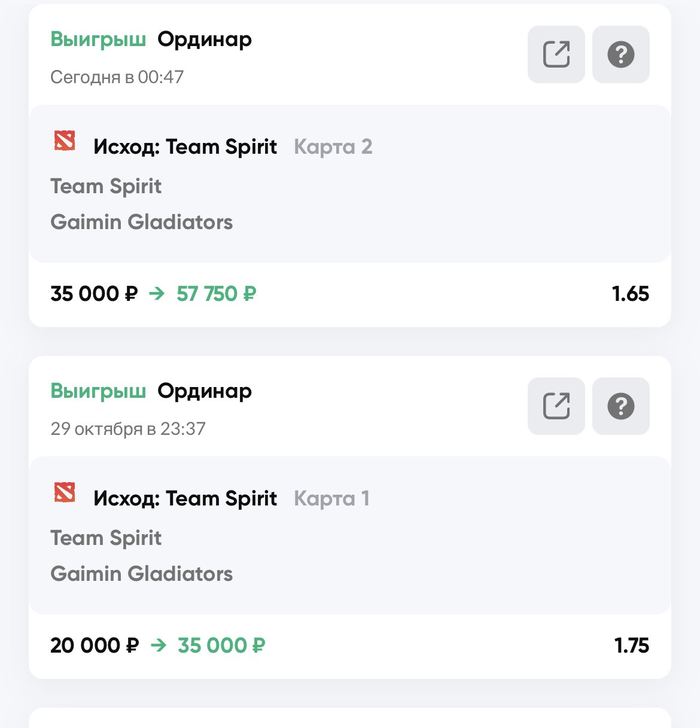This screenshot has height=728, width=700.
Task: Select Gaimin Gladiators in the Карта 2 bet
Action: point(141,222)
